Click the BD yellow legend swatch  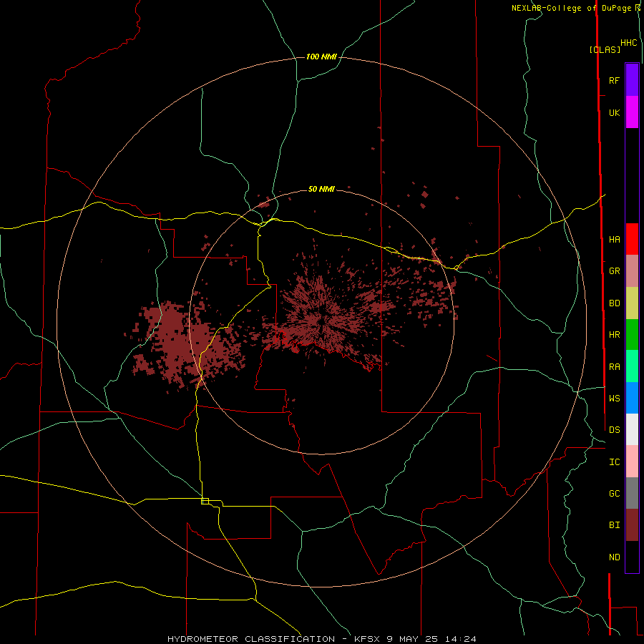632,303
